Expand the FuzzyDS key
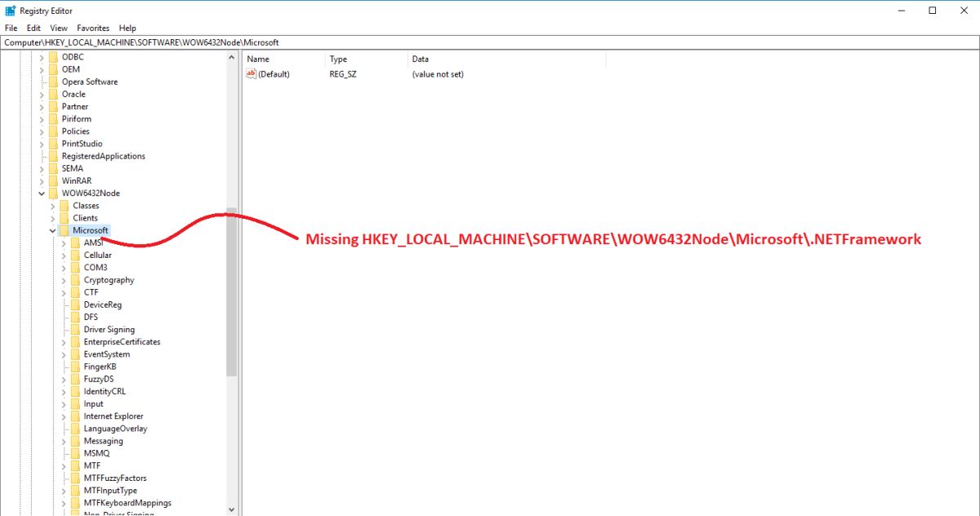 point(64,379)
